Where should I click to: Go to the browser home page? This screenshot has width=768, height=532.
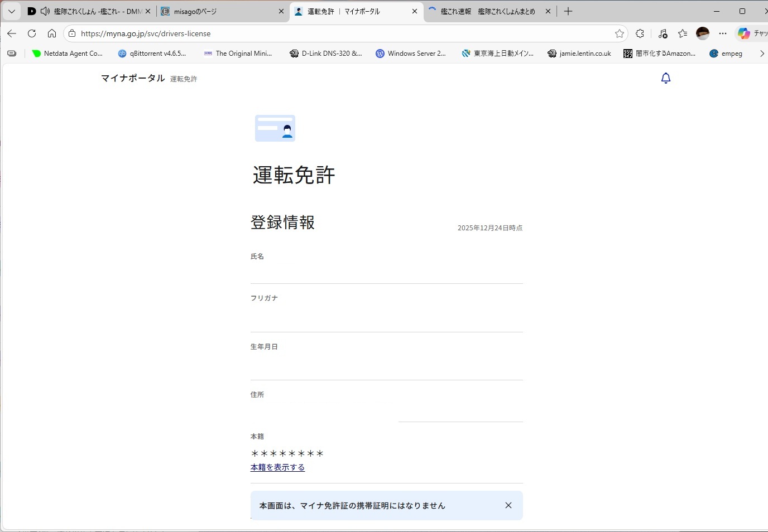point(52,33)
